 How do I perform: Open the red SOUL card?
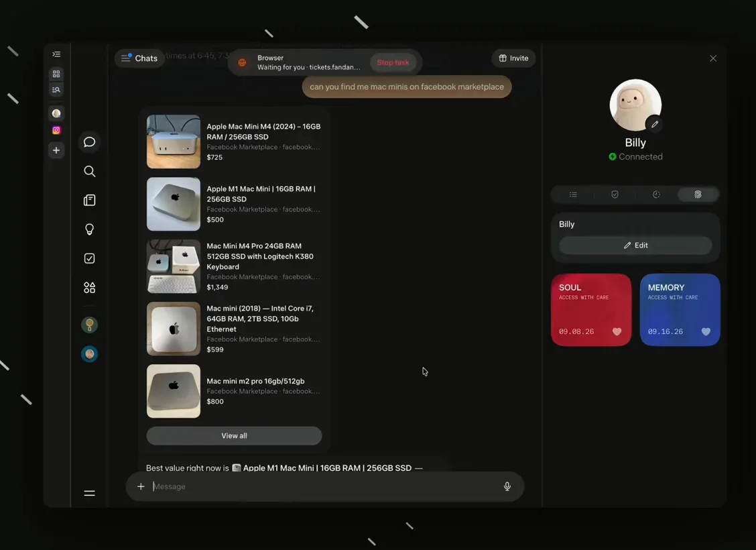tap(591, 309)
